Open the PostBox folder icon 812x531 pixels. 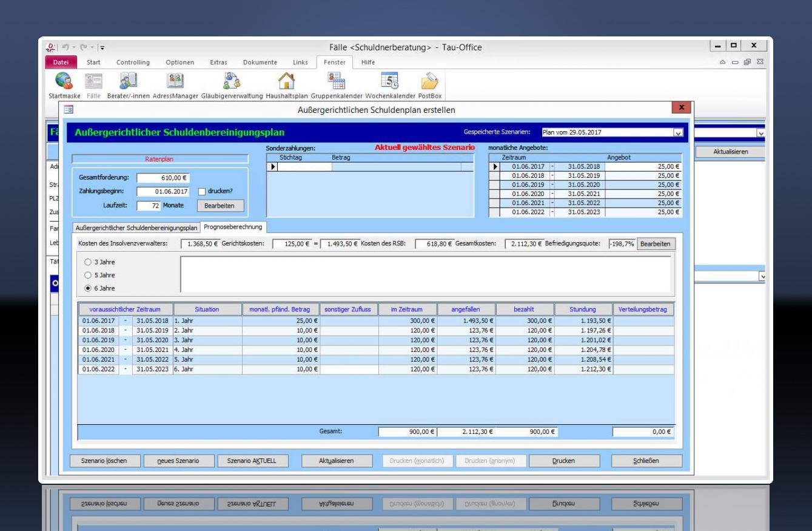[x=429, y=81]
